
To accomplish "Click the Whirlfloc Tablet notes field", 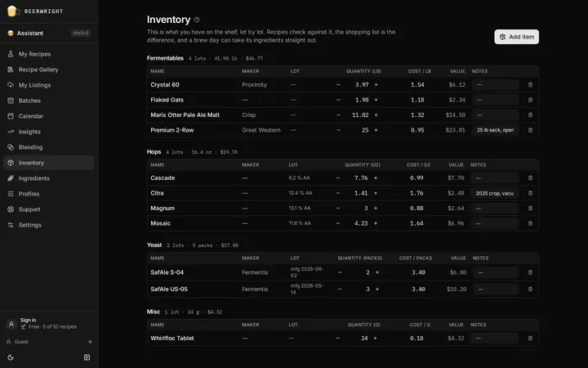I will coord(495,339).
